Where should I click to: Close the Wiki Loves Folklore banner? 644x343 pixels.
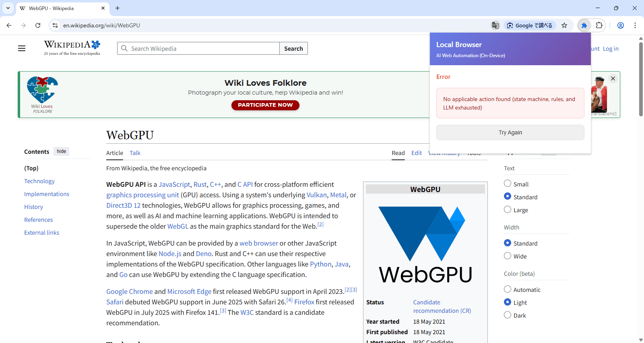[x=613, y=79]
